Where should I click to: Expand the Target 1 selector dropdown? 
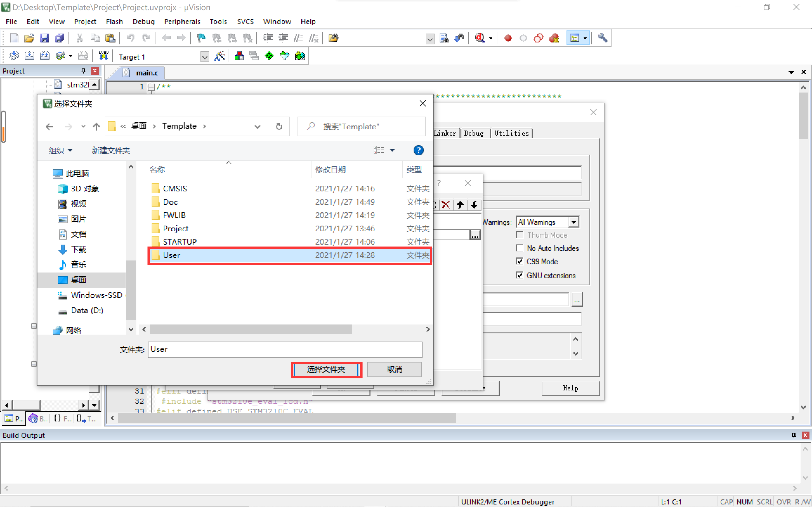[x=205, y=57]
